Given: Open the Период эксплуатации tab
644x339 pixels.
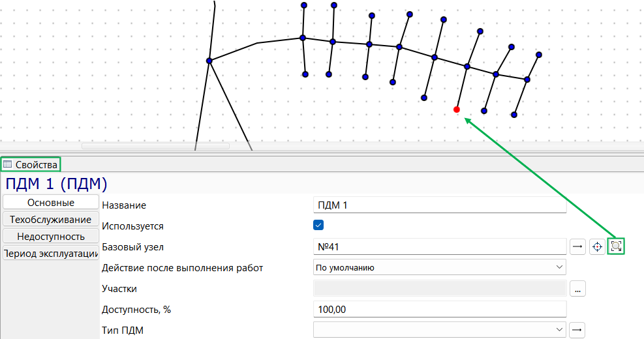Looking at the screenshot, I should (x=50, y=253).
